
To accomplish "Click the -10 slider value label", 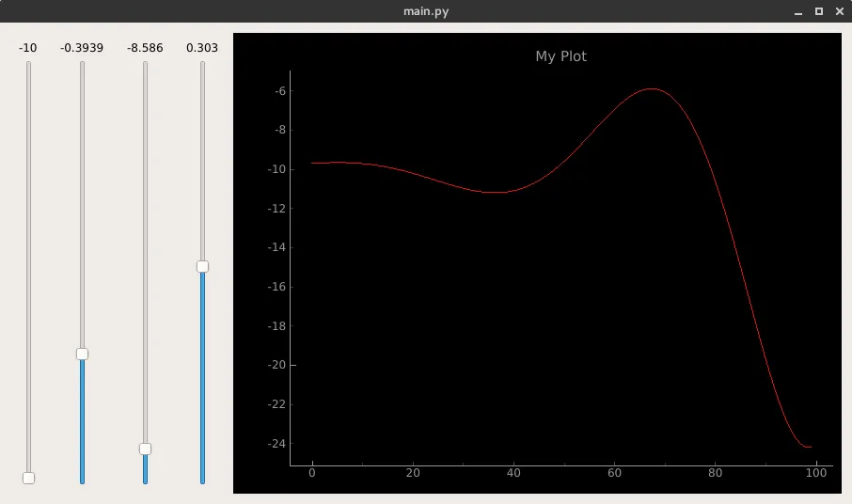I will tap(27, 48).
